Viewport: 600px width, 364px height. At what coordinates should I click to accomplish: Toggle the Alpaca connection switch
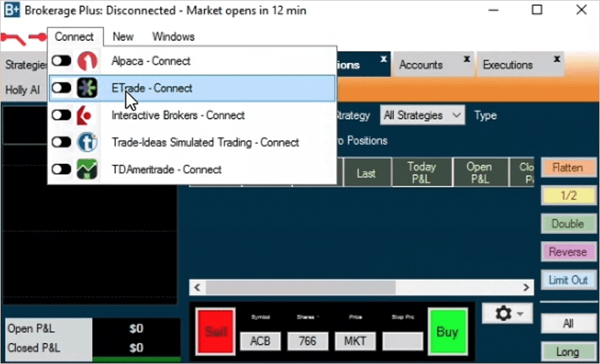click(x=62, y=61)
